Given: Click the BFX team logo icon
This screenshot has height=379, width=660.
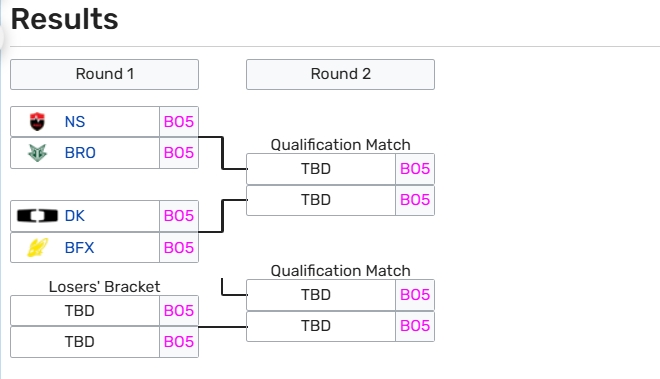Looking at the screenshot, I should pyautogui.click(x=37, y=247).
